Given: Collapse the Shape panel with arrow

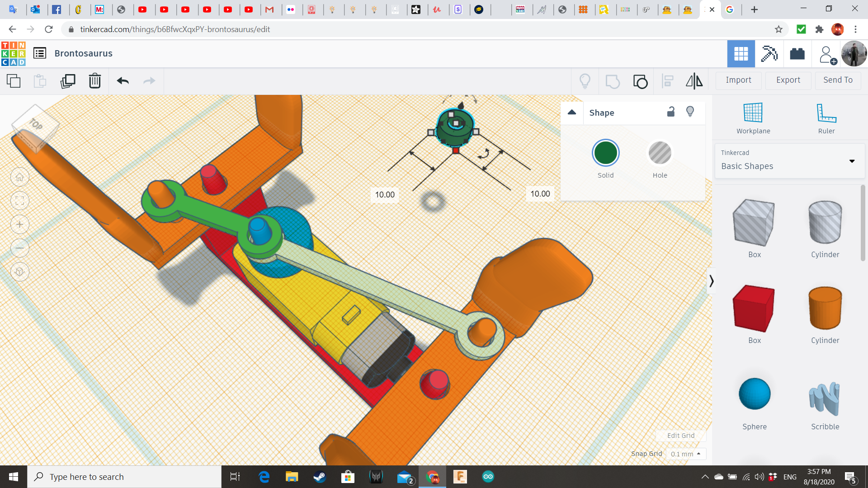Looking at the screenshot, I should click(x=572, y=113).
